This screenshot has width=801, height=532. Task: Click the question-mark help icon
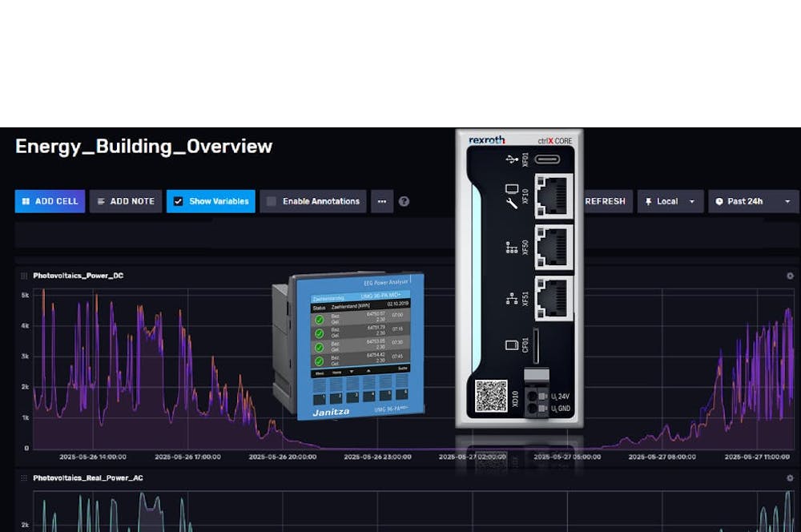(x=404, y=201)
